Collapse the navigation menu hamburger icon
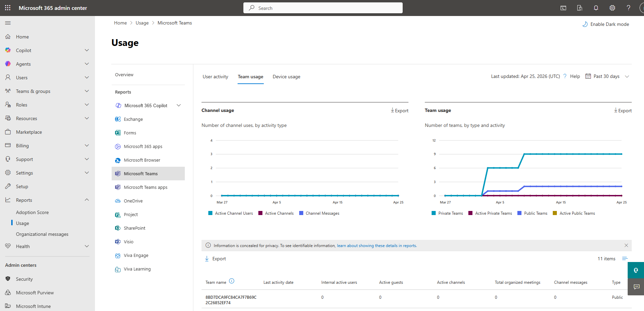644x311 pixels. 8,23
